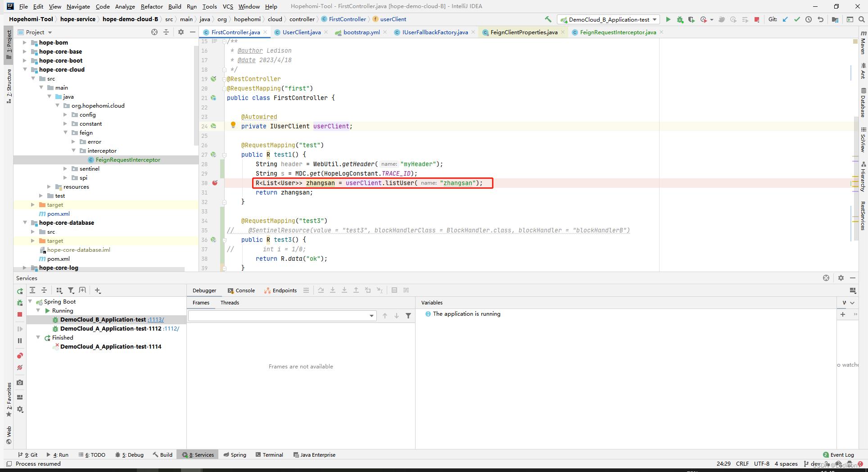Open Project panel settings gear
This screenshot has width=868, height=472.
click(181, 32)
